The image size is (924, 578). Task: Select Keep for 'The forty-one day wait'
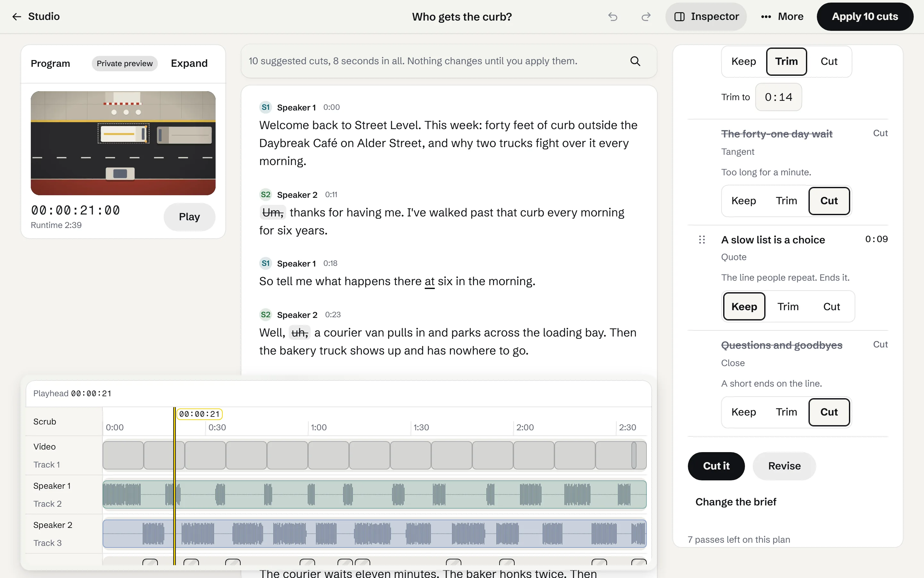tap(743, 201)
